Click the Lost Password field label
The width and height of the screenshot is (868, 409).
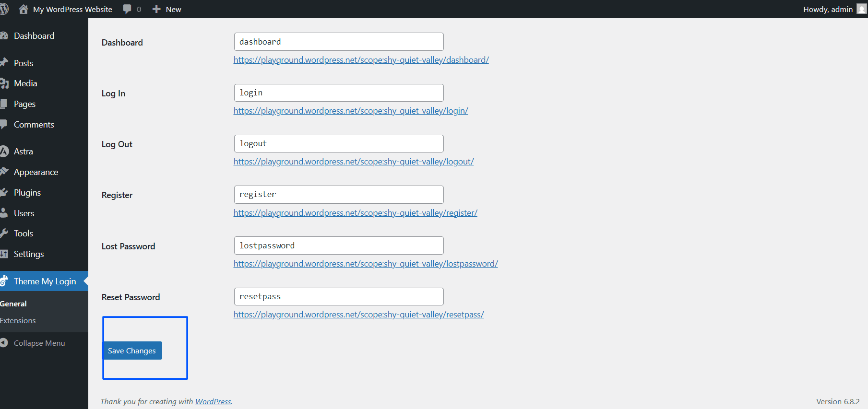129,246
